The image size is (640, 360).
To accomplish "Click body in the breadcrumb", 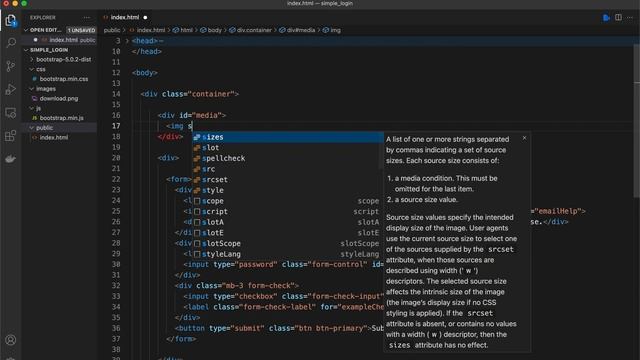I will tap(214, 30).
